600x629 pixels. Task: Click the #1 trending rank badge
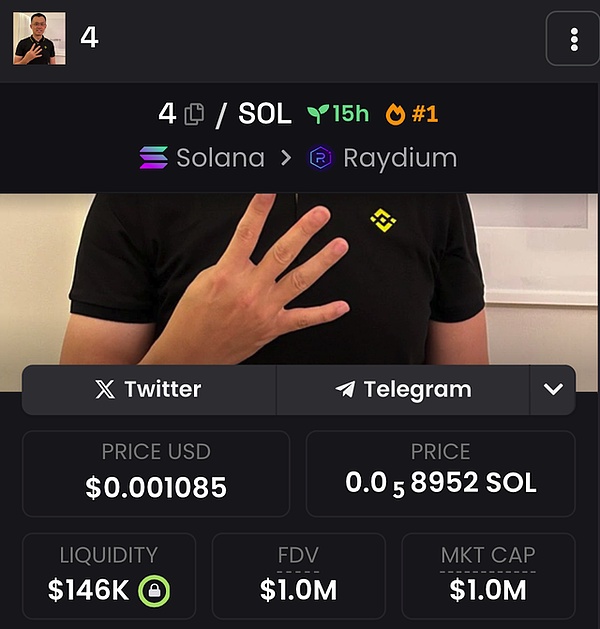tap(425, 114)
